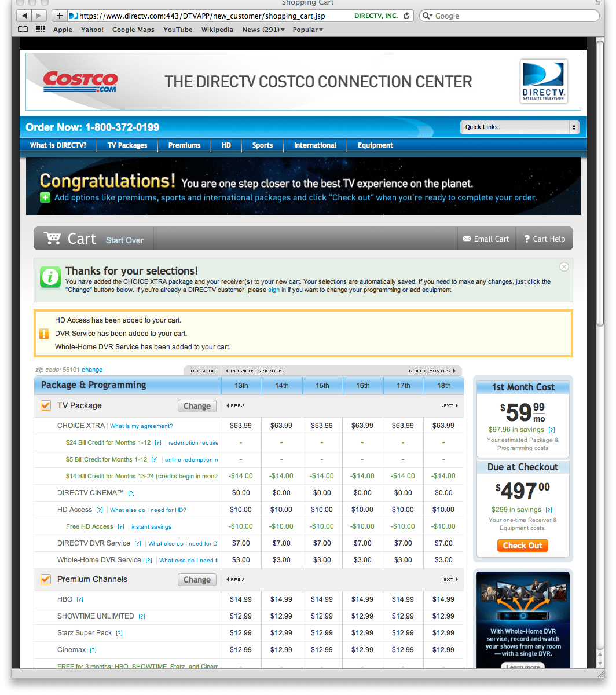Image resolution: width=616 pixels, height=695 pixels.
Task: Open the Equipment menu
Action: [375, 145]
